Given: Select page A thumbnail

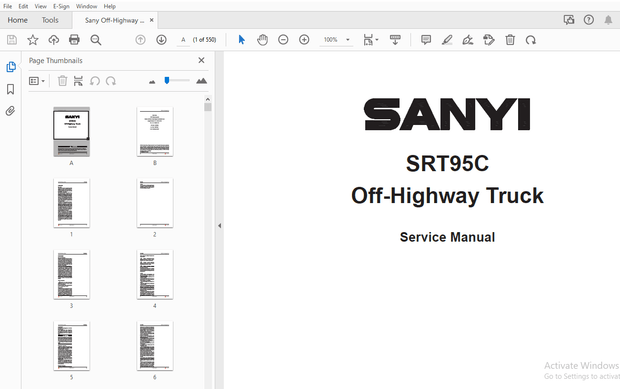Looking at the screenshot, I should click(72, 132).
